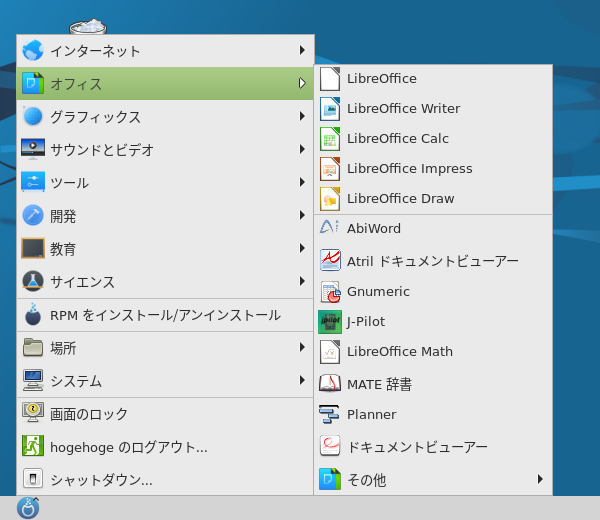Choose the Planner menu entry
This screenshot has width=600, height=520.
pyautogui.click(x=433, y=414)
